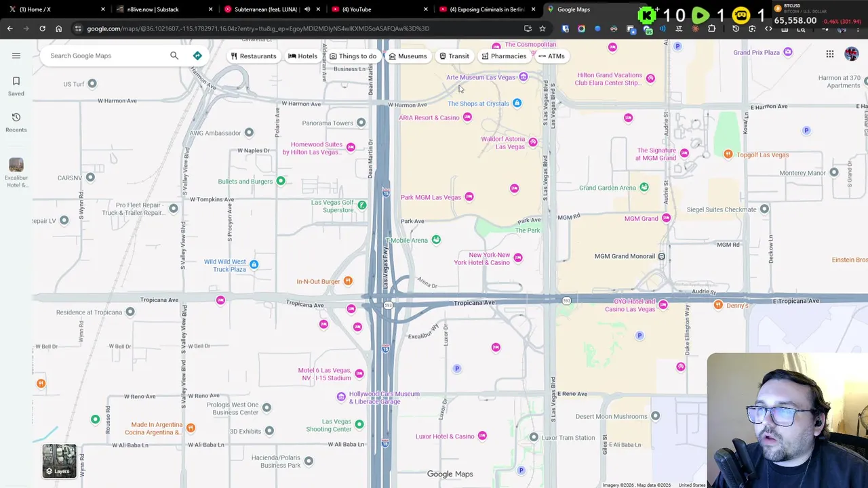The height and width of the screenshot is (488, 868).
Task: Click The Shops at Crystals marker
Action: (517, 103)
